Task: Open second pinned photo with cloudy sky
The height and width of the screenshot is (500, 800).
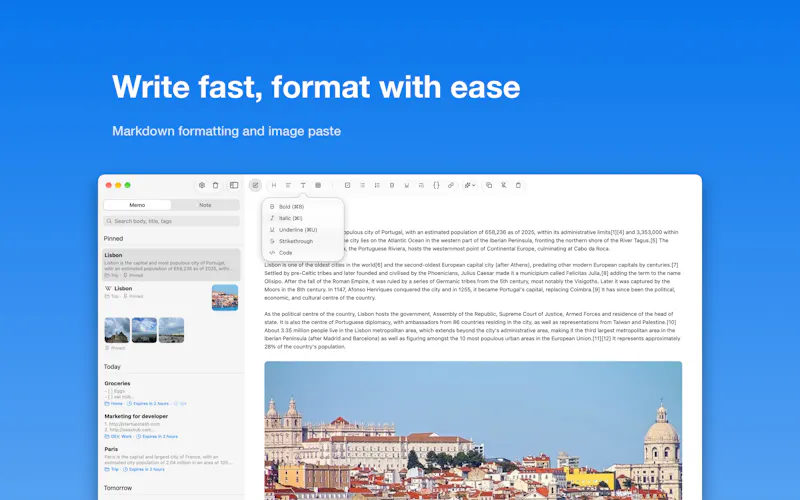Action: tap(144, 330)
